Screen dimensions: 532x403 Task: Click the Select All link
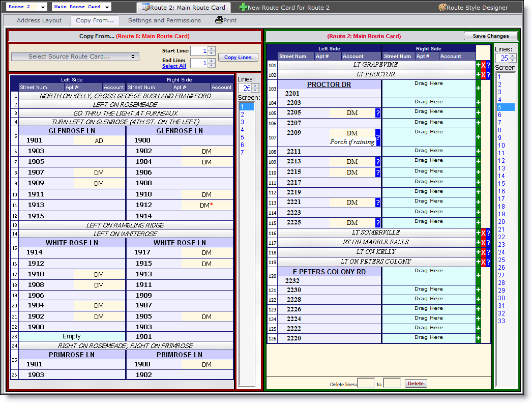[x=174, y=66]
